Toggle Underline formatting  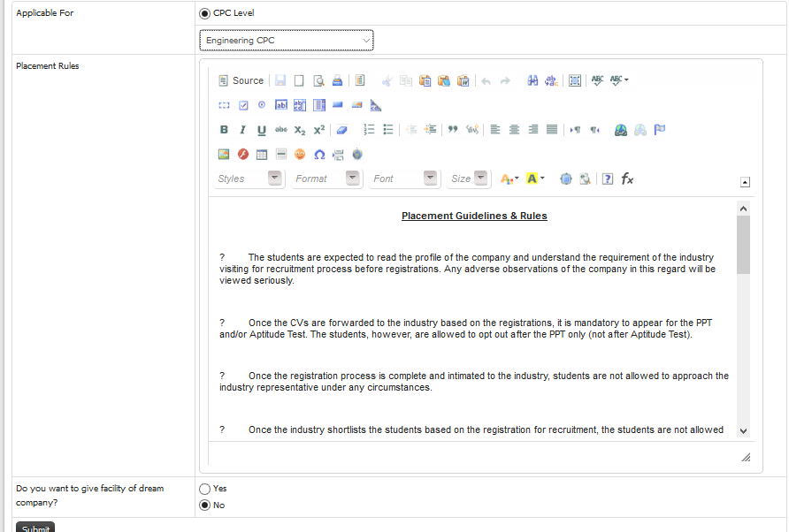pos(262,130)
